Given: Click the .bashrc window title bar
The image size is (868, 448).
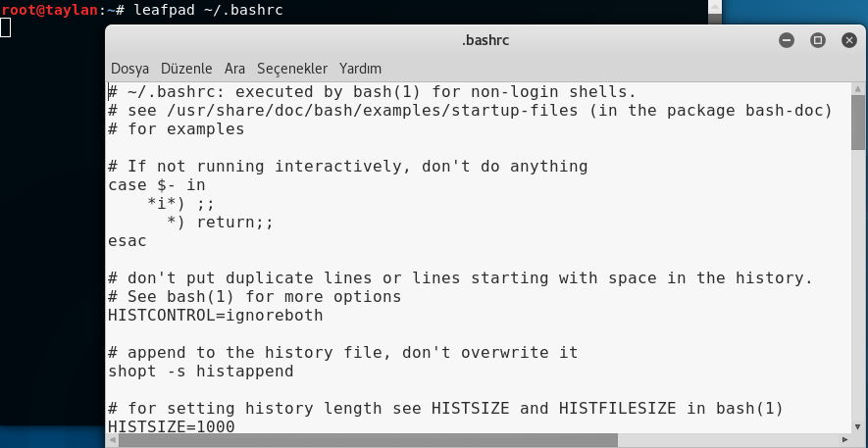Looking at the screenshot, I should point(485,40).
